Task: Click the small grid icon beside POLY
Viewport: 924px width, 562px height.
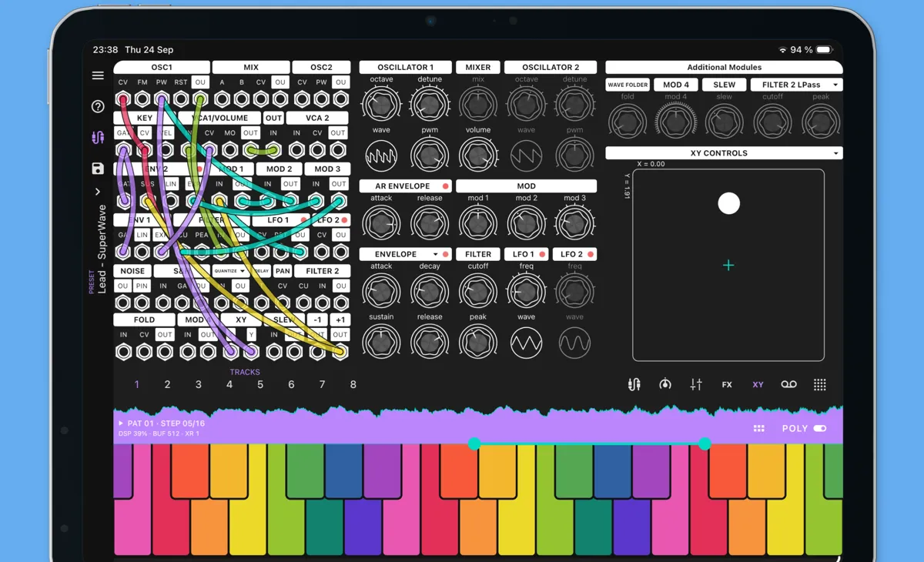Action: click(x=759, y=429)
